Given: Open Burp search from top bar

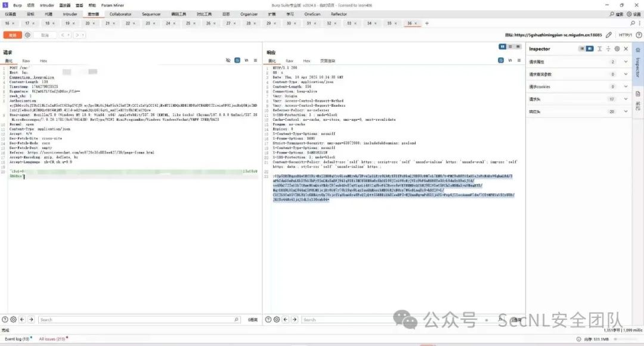Looking at the screenshot, I should pos(617,14).
